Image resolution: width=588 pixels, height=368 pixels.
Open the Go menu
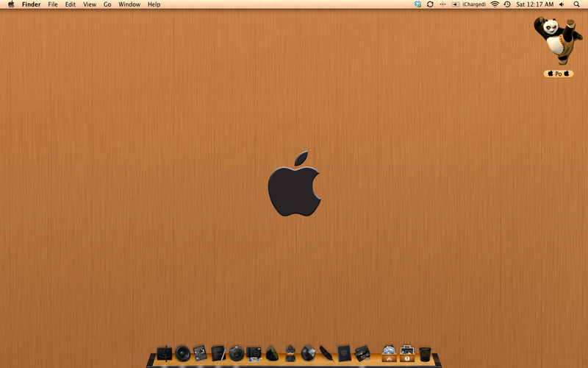[107, 4]
